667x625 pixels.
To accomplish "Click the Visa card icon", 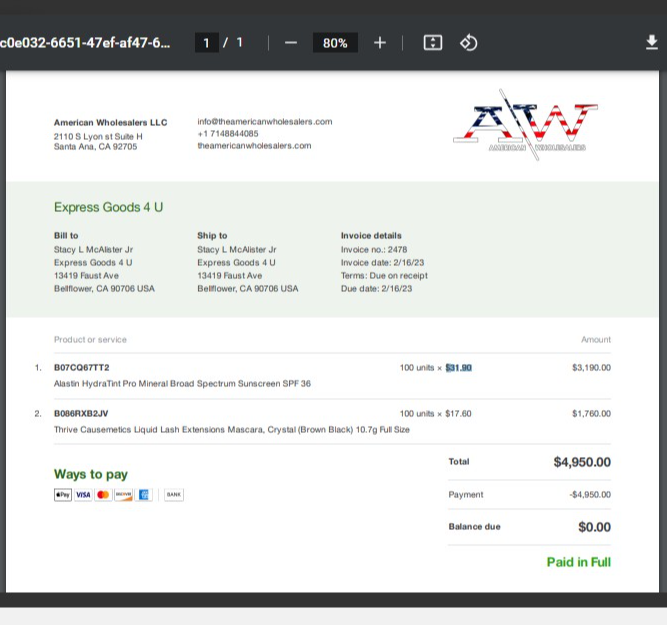I will (83, 495).
